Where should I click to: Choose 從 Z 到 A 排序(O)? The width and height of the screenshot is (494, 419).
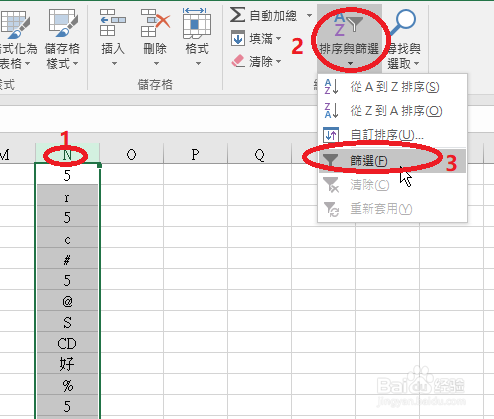(392, 111)
